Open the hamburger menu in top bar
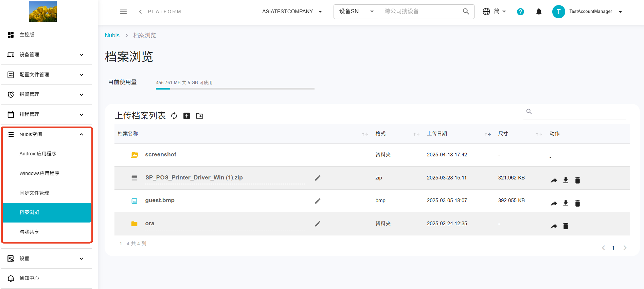 click(123, 12)
